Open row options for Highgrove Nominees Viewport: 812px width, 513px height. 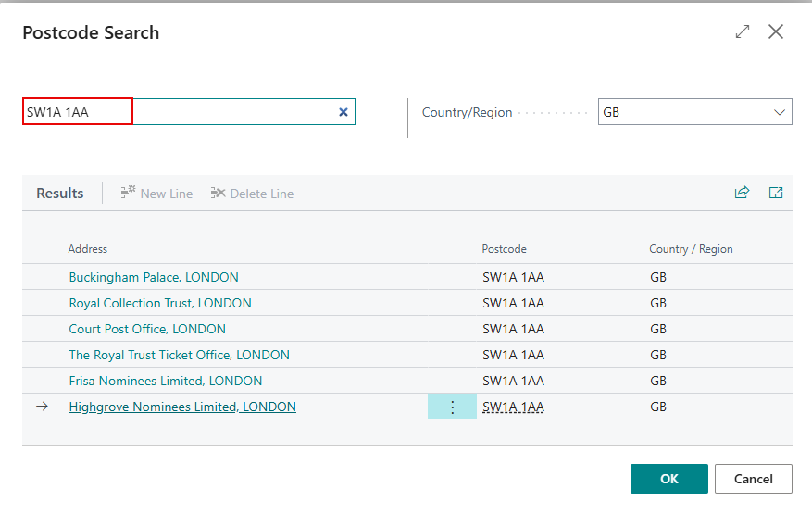click(x=452, y=407)
